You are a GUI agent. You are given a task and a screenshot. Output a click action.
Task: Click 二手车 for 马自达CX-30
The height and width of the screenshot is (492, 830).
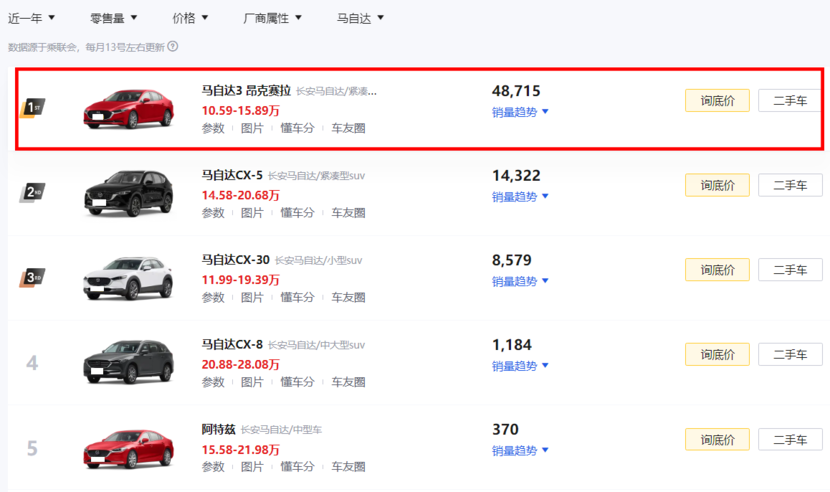tap(790, 270)
